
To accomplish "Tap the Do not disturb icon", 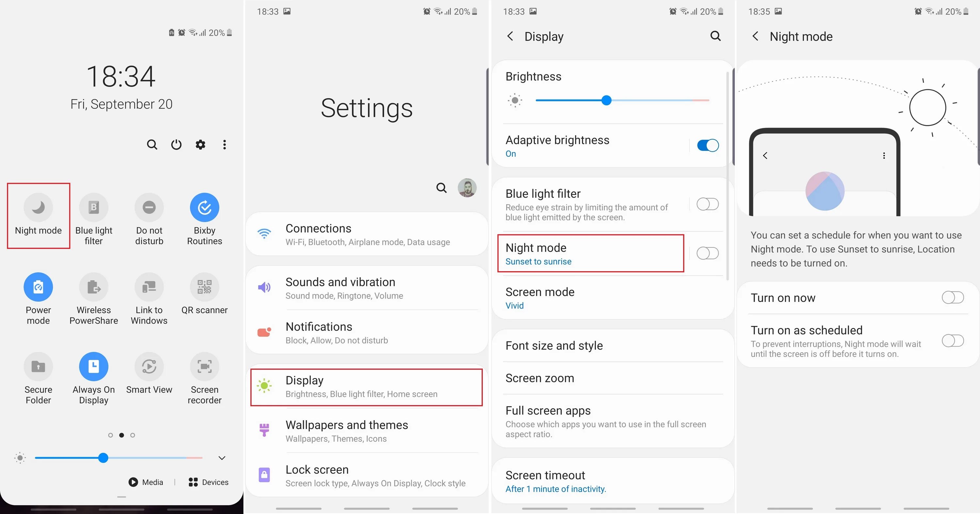I will tap(149, 207).
